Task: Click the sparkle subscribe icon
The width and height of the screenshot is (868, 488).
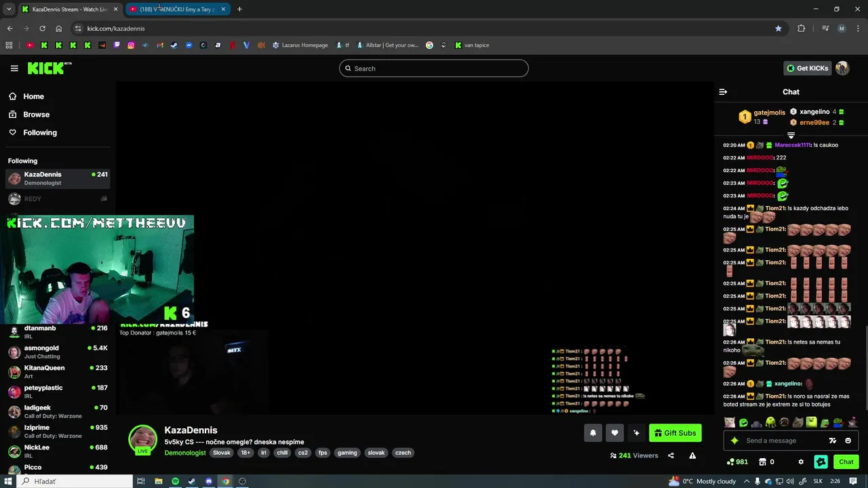Action: pos(636,433)
